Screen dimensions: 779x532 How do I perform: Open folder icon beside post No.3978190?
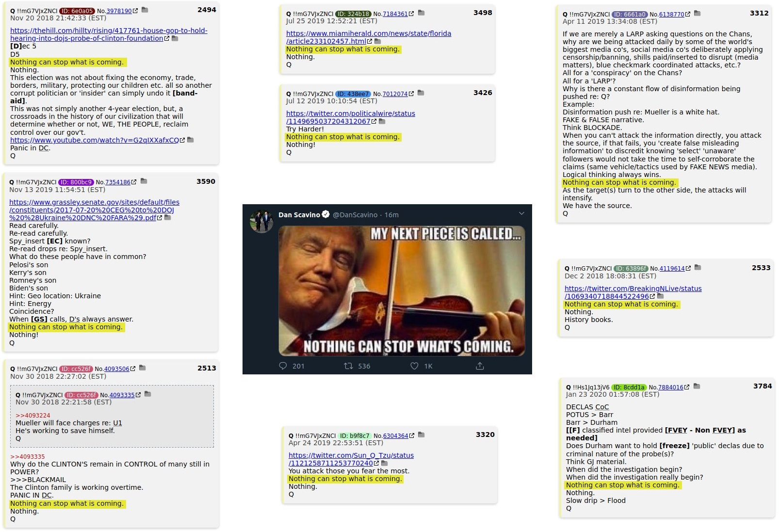tap(145, 10)
